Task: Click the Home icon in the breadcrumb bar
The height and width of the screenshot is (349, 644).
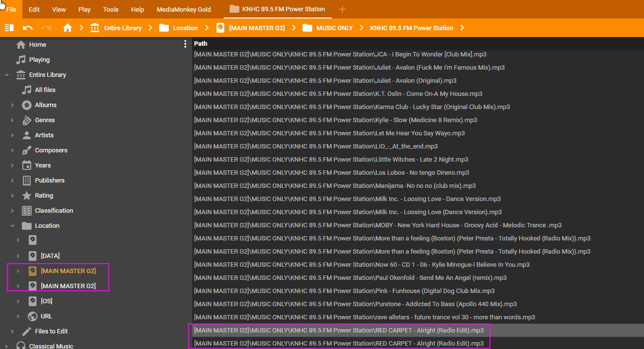Action: (68, 28)
